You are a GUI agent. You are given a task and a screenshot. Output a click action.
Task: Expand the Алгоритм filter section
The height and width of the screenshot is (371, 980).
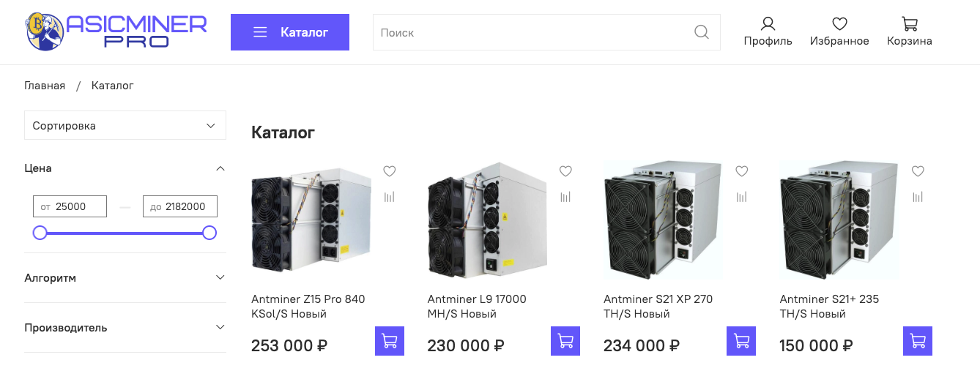[x=125, y=278]
